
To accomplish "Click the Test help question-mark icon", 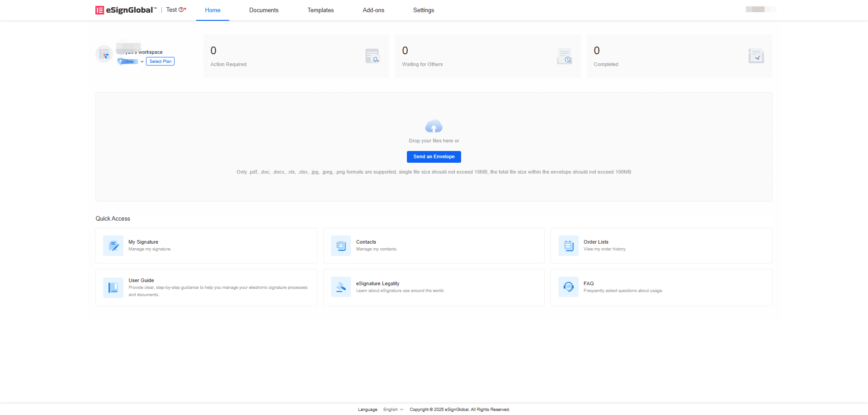I will 181,9.
